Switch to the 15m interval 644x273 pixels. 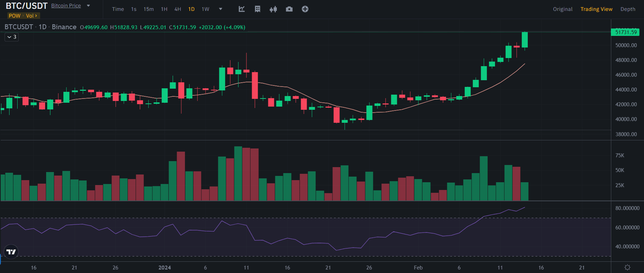[x=149, y=9]
